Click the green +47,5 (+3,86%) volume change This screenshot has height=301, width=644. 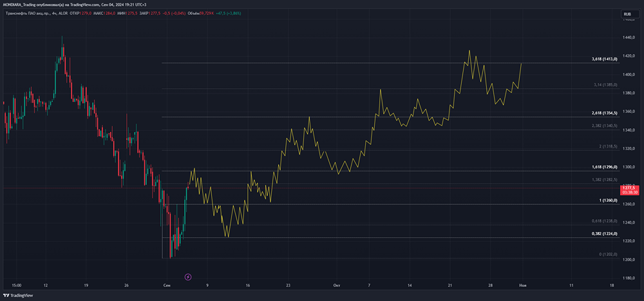click(229, 14)
